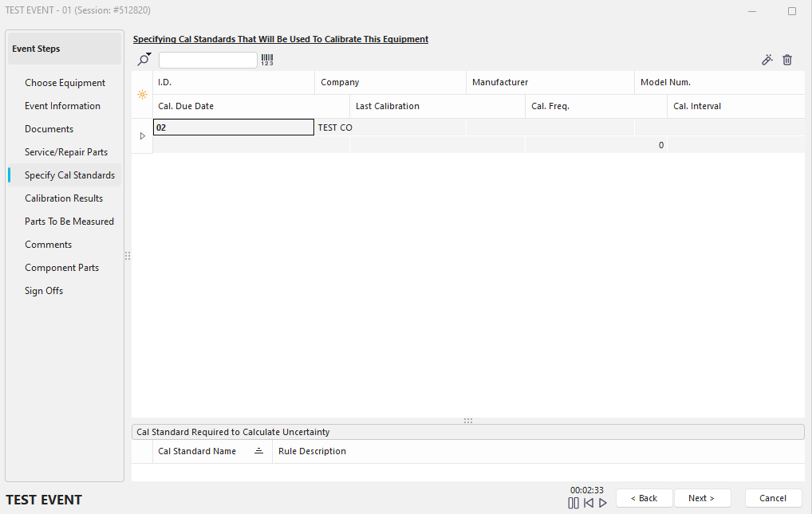Pause the event timer
Viewport: 812px width, 514px height.
coord(574,503)
